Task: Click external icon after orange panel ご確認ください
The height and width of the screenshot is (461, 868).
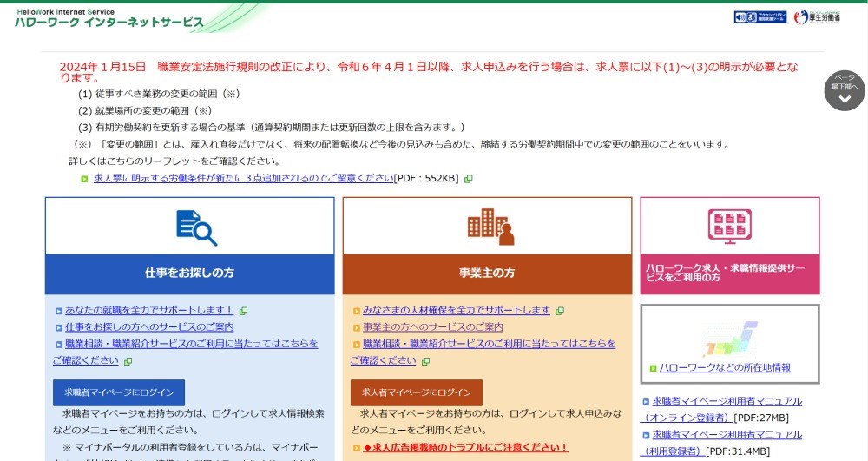Action: 425,361
